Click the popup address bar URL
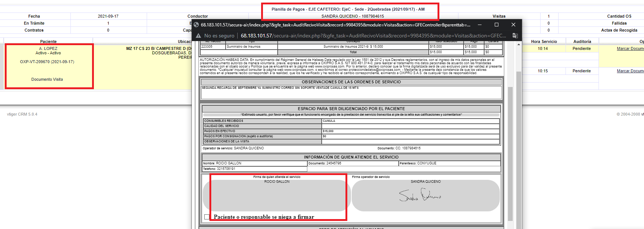This screenshot has height=229, width=644. 373,36
